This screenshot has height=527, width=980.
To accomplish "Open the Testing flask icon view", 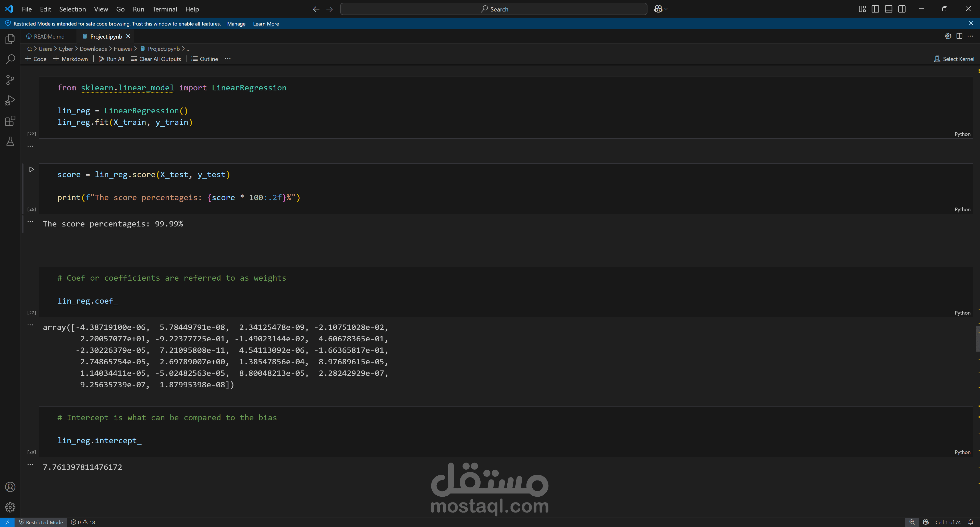I will [x=10, y=141].
